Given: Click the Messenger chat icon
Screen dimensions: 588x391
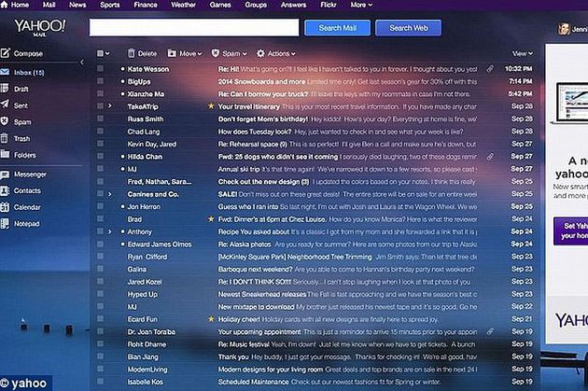Looking at the screenshot, I should (5, 175).
